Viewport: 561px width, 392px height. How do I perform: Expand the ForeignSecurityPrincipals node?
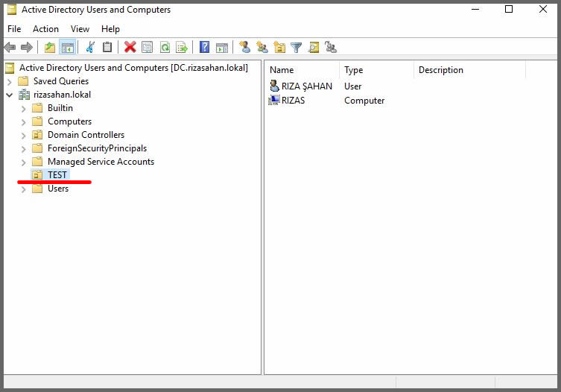[24, 149]
